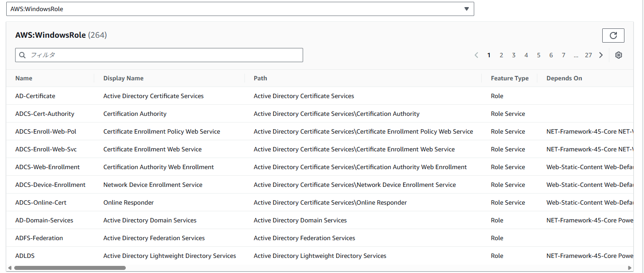The height and width of the screenshot is (273, 644).
Task: Click display name 'Certification Authority'
Action: (x=135, y=114)
